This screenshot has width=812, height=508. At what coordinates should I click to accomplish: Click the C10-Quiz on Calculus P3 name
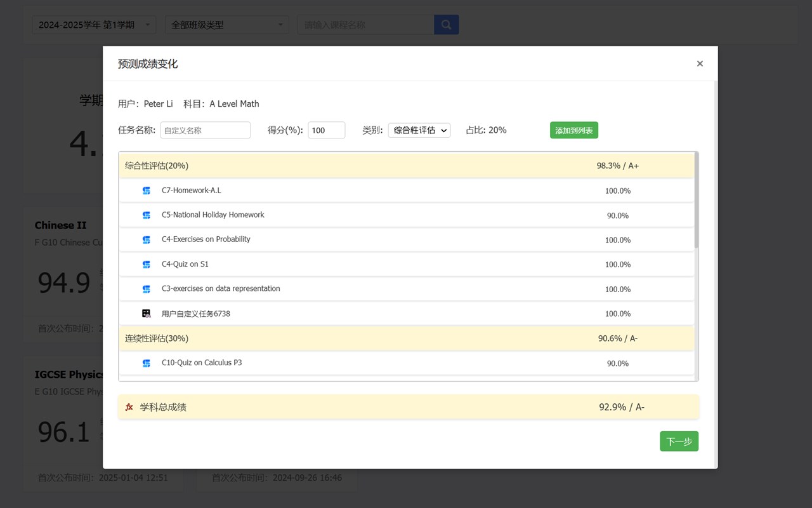click(x=202, y=363)
